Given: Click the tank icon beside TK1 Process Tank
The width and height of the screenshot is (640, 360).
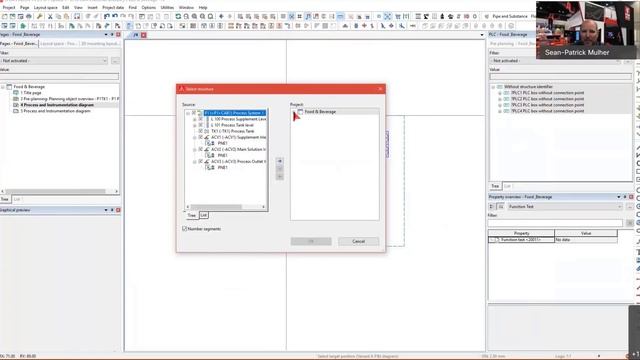Looking at the screenshot, I should coord(207,131).
